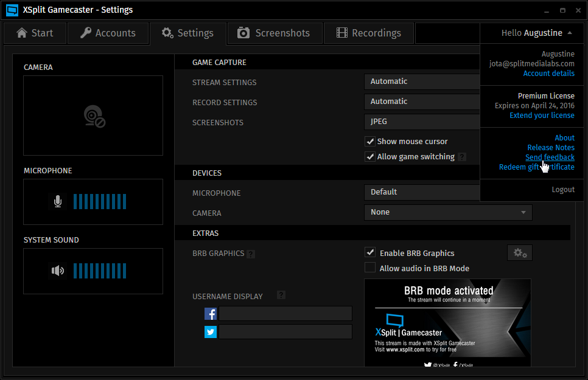
Task: Toggle the Allow game switching checkbox
Action: click(370, 157)
